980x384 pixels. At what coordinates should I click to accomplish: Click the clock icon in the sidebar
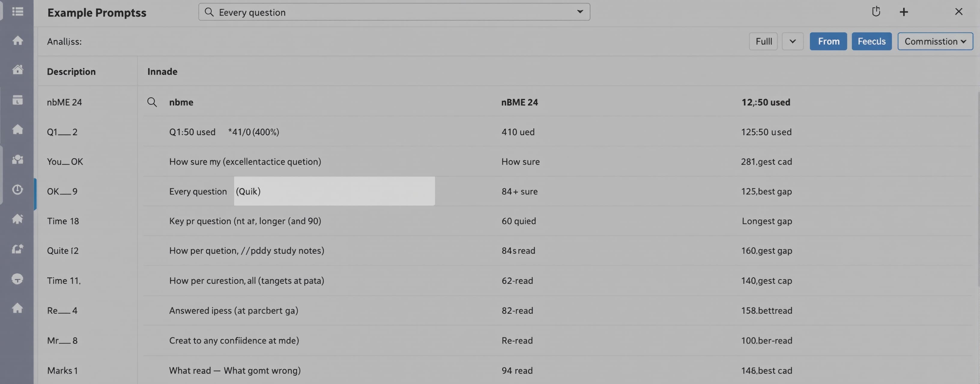pos(17,189)
